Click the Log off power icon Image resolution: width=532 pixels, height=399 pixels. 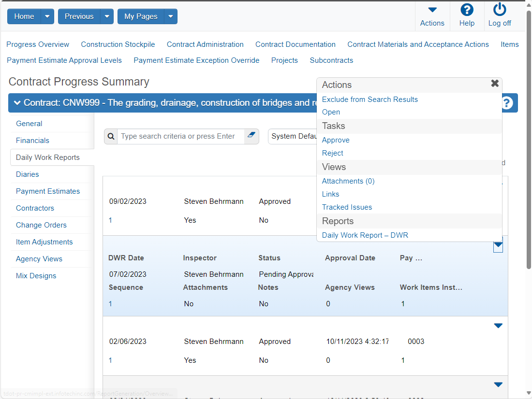point(500,10)
